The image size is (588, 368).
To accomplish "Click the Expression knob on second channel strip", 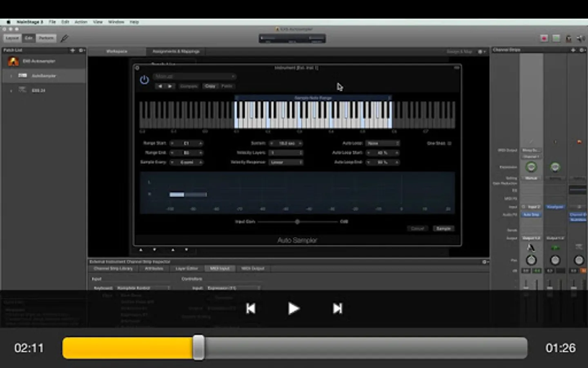I will 555,167.
